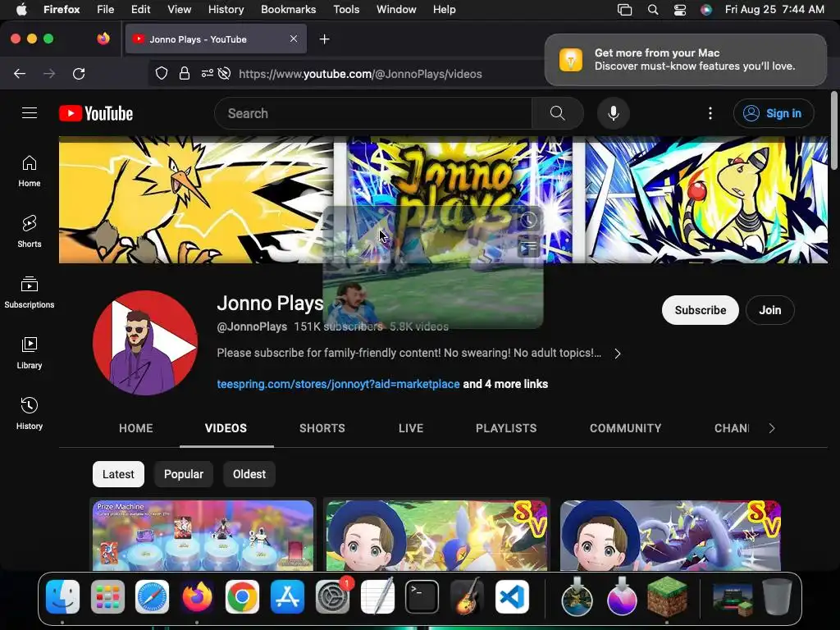Open the Prize Machine video thumbnail
This screenshot has width=840, height=630.
[203, 535]
